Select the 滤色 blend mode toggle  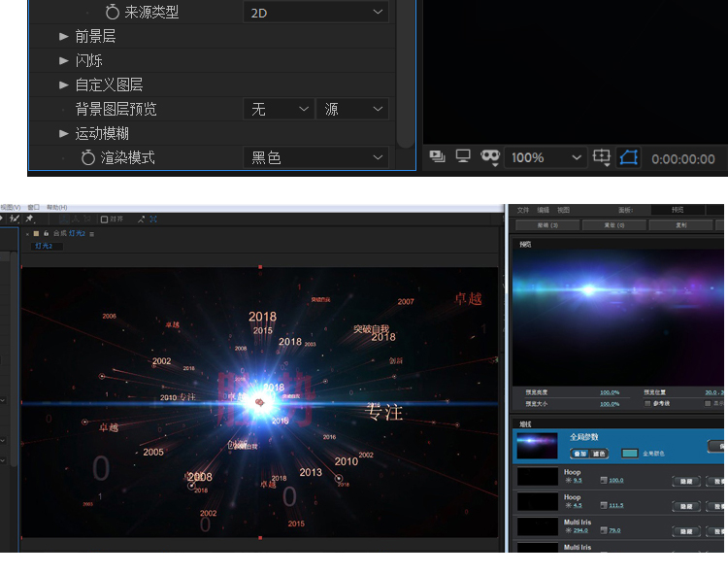click(x=599, y=454)
